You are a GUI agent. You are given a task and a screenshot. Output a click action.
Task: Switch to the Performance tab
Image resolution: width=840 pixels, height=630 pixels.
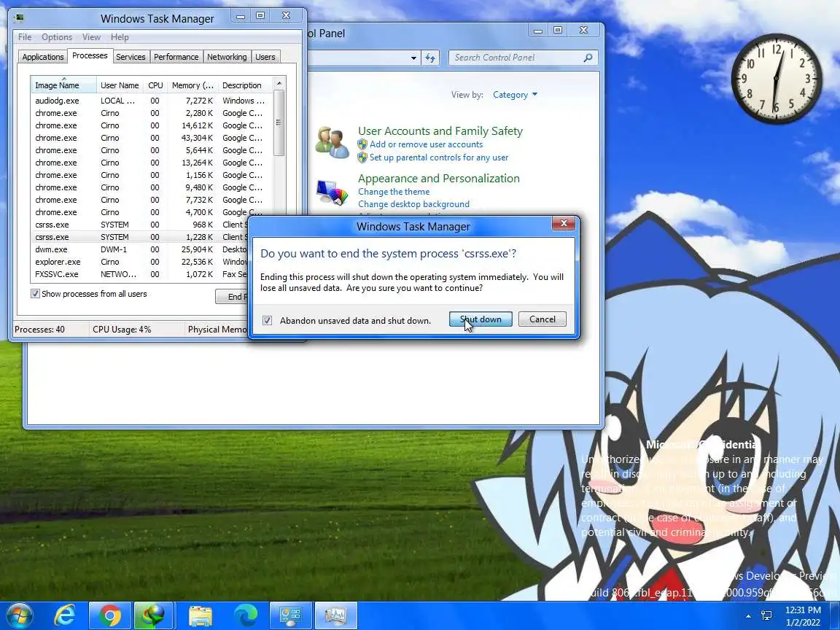pos(176,57)
